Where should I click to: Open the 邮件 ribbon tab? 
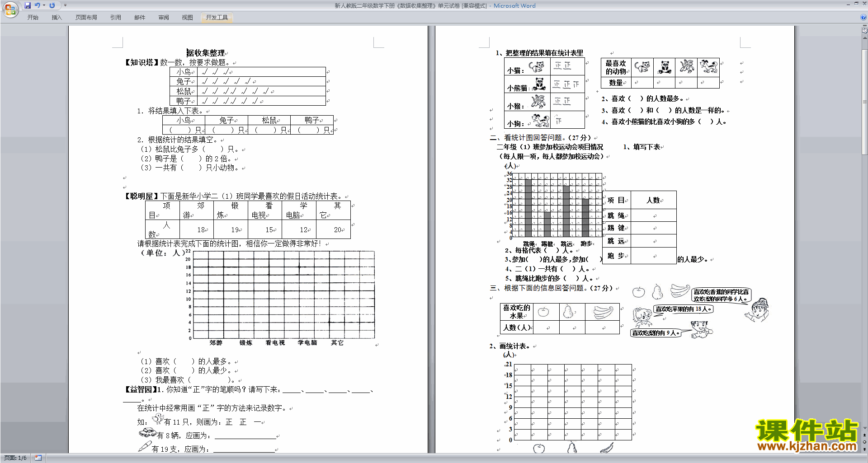point(140,18)
